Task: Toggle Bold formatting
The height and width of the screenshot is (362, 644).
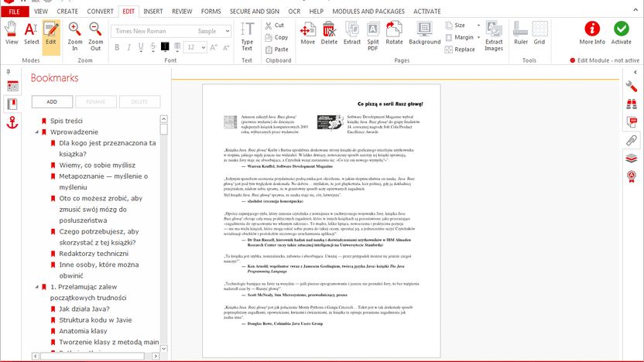Action: point(117,47)
